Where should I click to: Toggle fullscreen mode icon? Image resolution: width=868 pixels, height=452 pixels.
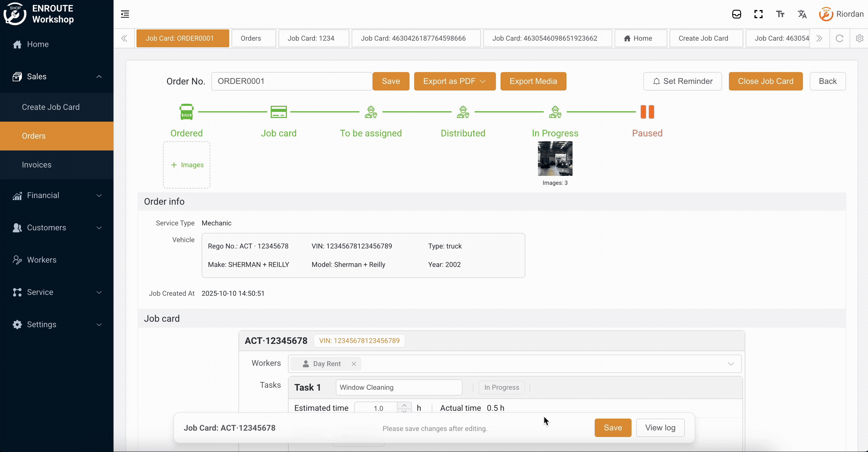pos(758,14)
